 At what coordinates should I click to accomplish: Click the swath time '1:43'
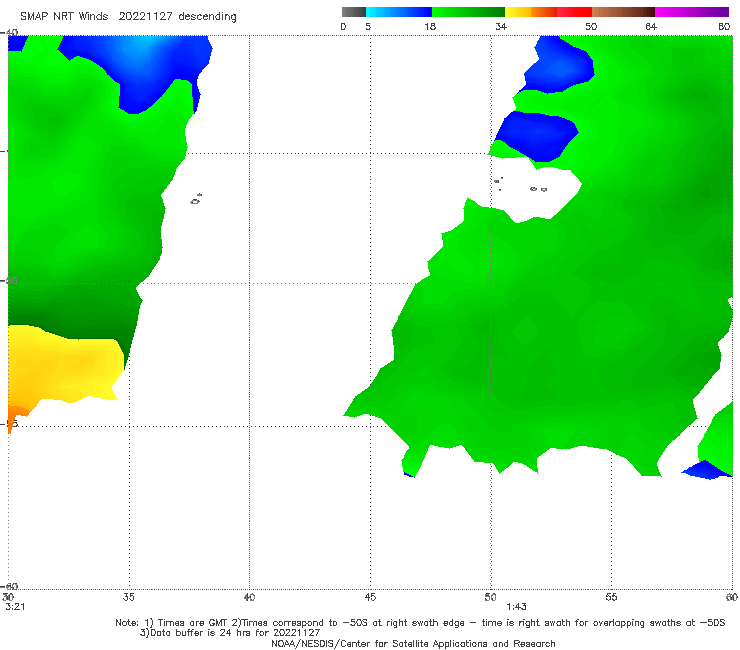click(x=516, y=607)
